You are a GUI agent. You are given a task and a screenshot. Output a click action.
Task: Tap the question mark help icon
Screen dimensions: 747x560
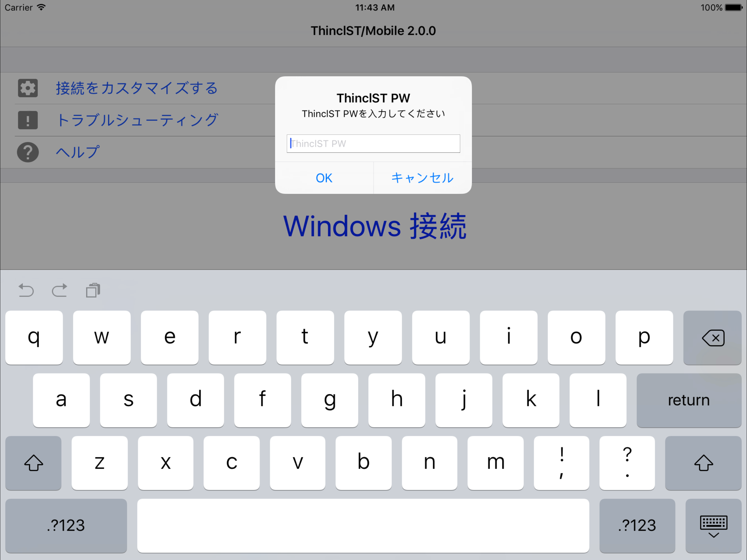pyautogui.click(x=28, y=152)
